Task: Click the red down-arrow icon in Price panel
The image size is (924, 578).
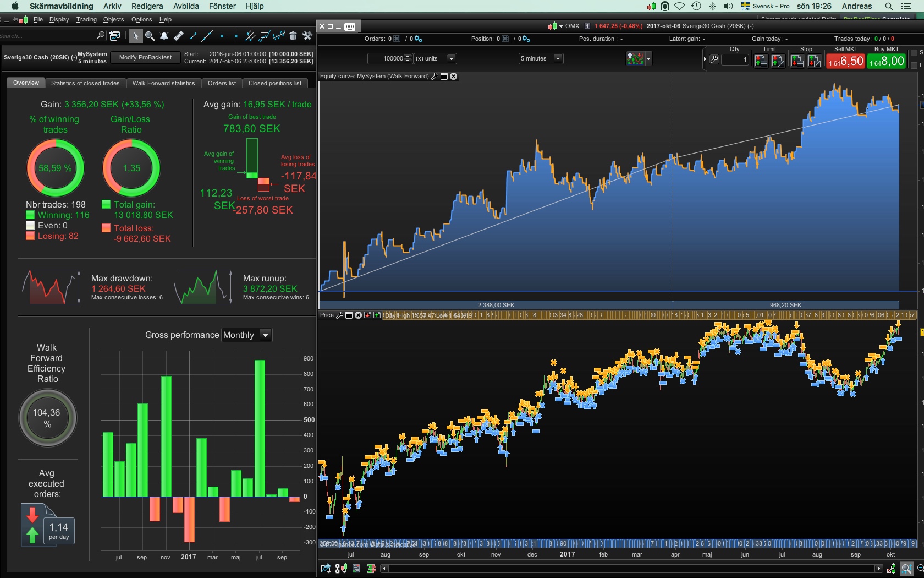Action: [x=367, y=315]
